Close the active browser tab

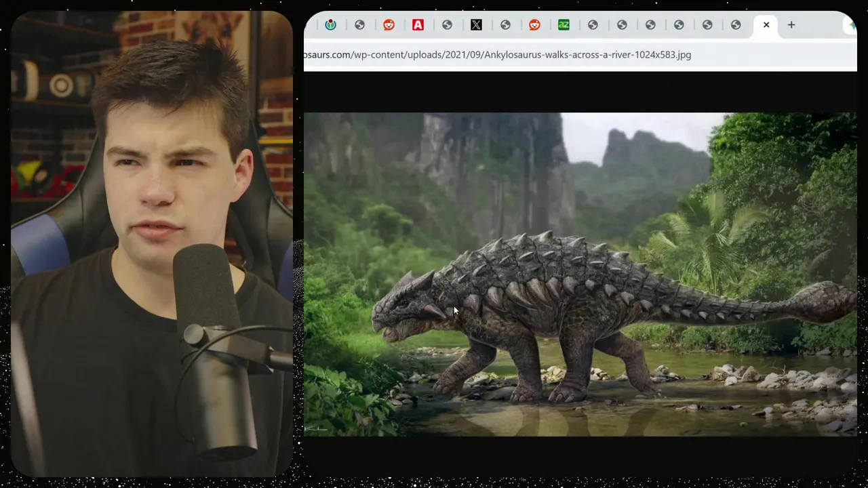766,25
